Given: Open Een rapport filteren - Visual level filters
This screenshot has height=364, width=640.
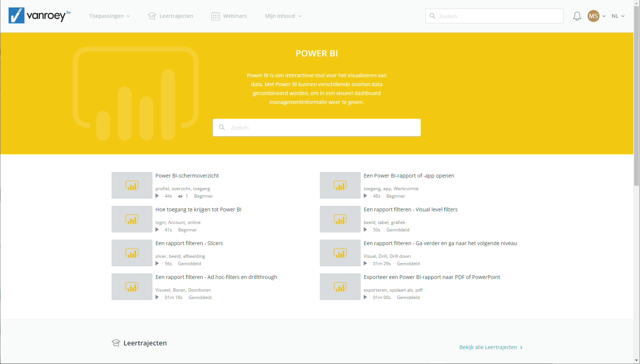Looking at the screenshot, I should (x=411, y=209).
